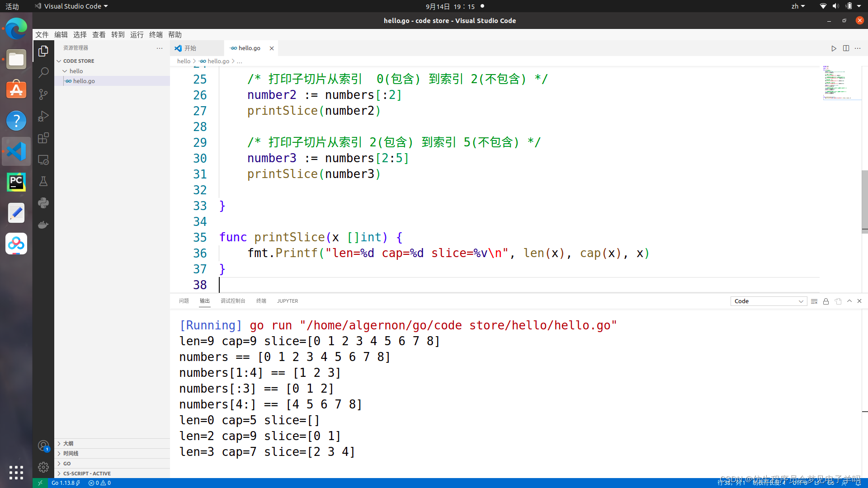Open the text editor from the dock
This screenshot has height=488, width=868.
[x=16, y=213]
